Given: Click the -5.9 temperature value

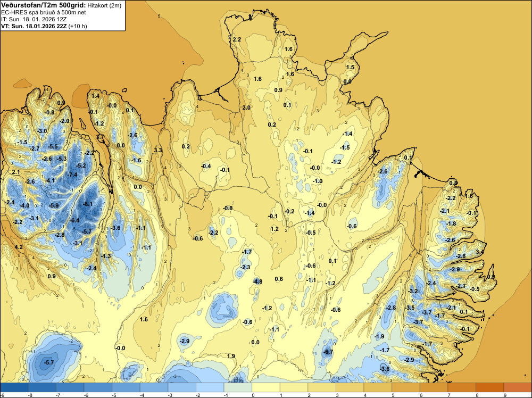Looking at the screenshot, I should tap(54, 205).
